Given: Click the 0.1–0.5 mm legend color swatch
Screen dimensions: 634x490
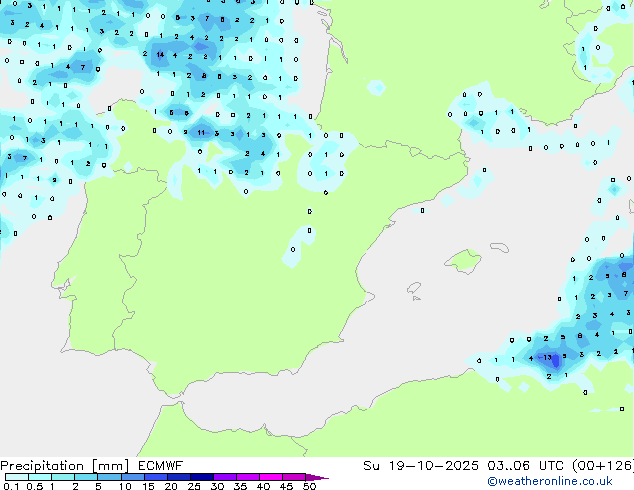Looking at the screenshot, I should (x=17, y=477).
